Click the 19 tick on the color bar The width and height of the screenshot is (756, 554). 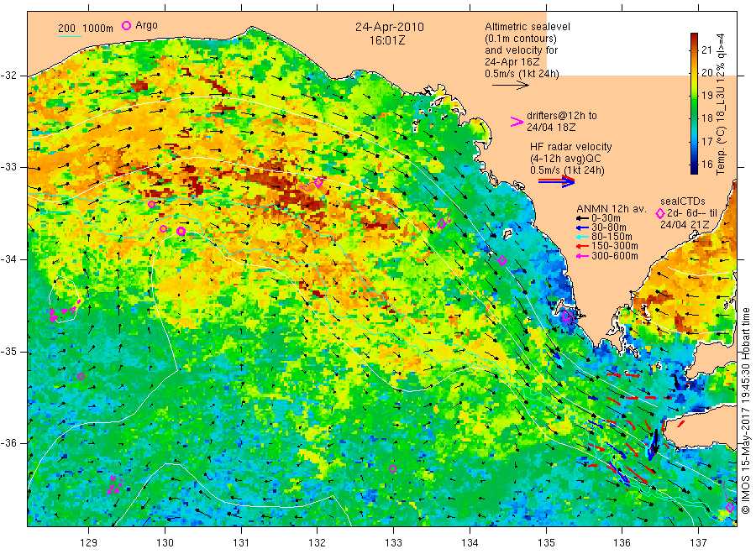(707, 96)
